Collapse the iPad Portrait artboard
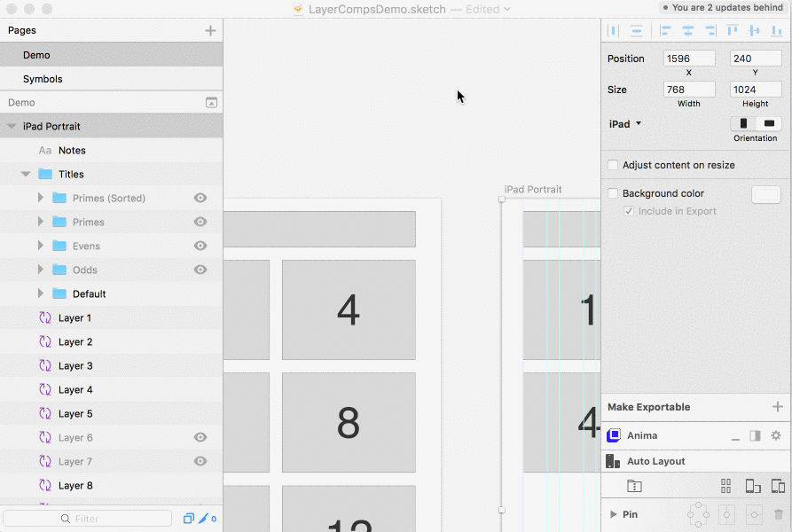This screenshot has width=792, height=532. coord(12,126)
